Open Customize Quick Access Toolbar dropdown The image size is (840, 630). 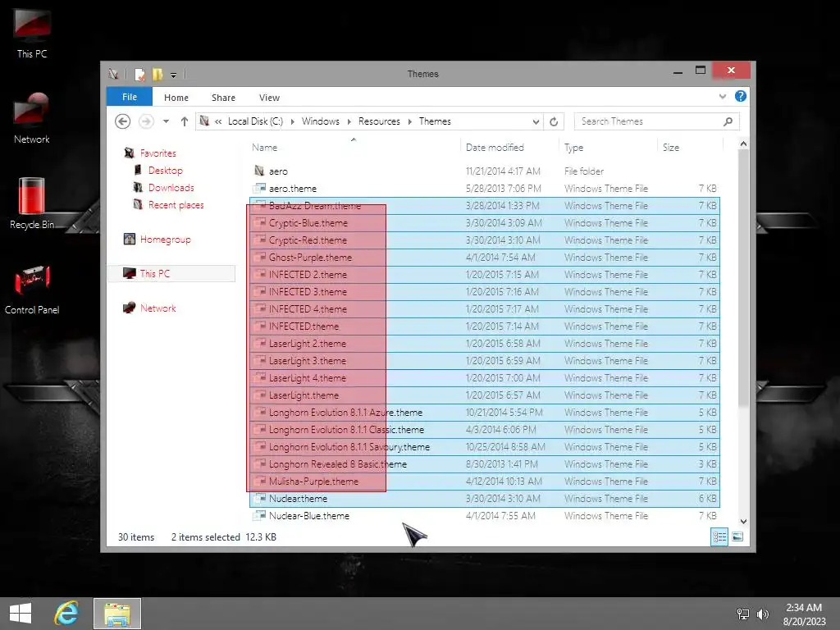tap(174, 75)
